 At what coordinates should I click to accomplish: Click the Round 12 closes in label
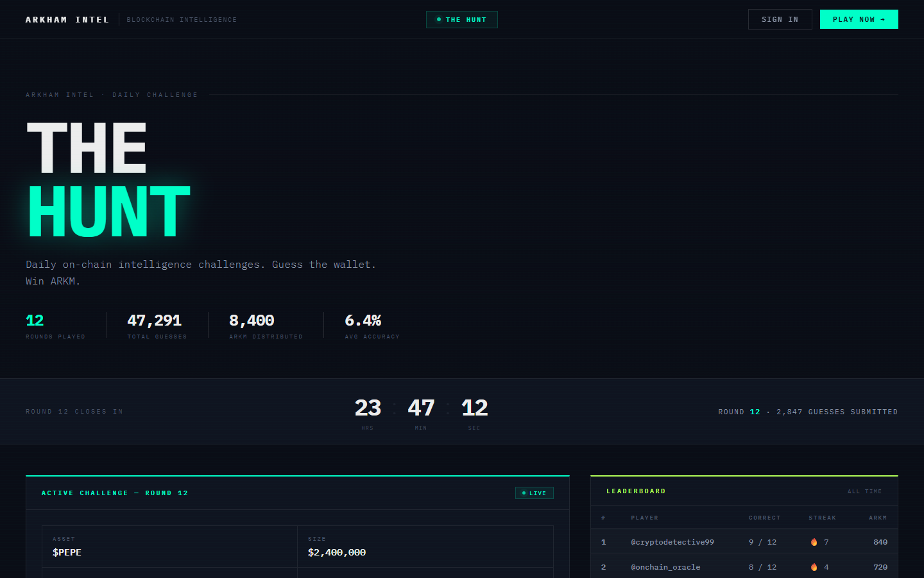tap(74, 412)
